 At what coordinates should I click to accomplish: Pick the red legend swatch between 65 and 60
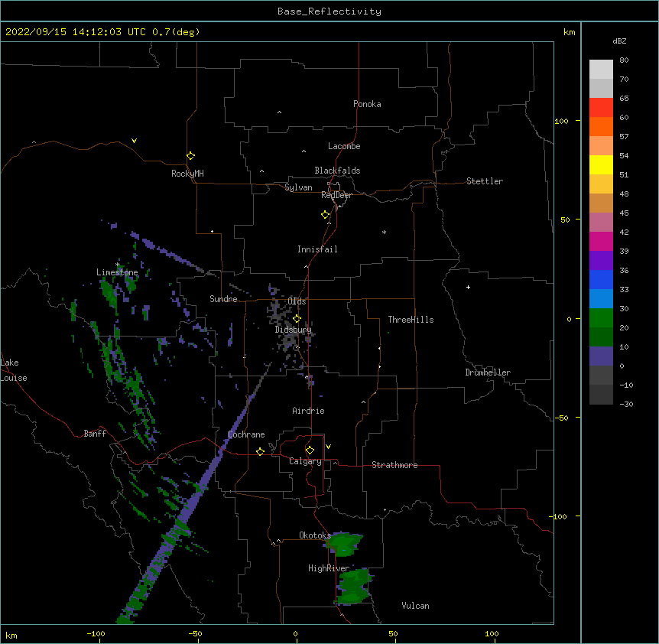tap(601, 108)
